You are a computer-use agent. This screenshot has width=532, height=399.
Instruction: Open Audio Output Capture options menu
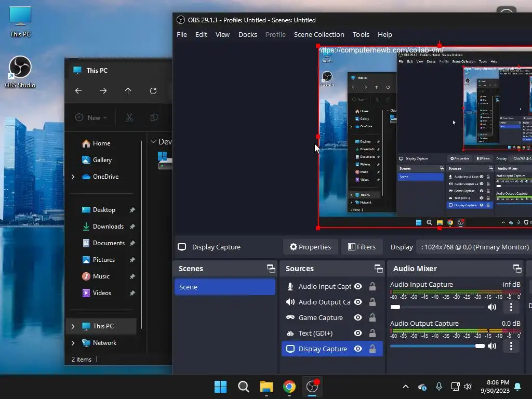click(x=511, y=346)
